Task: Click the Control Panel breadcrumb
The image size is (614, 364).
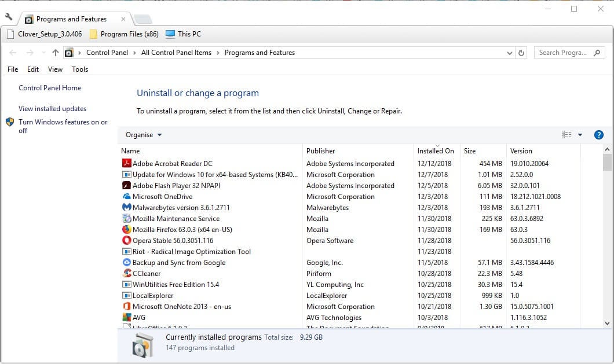Action: [x=107, y=53]
